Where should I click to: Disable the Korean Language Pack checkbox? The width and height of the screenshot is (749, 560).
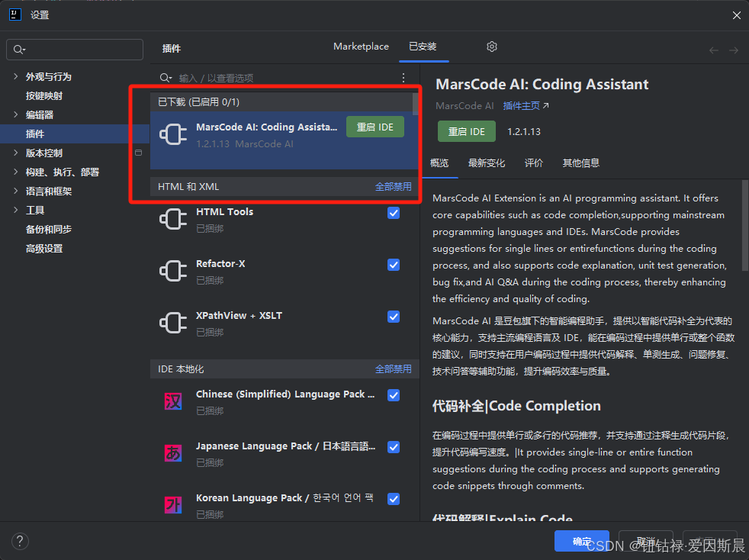(x=394, y=499)
